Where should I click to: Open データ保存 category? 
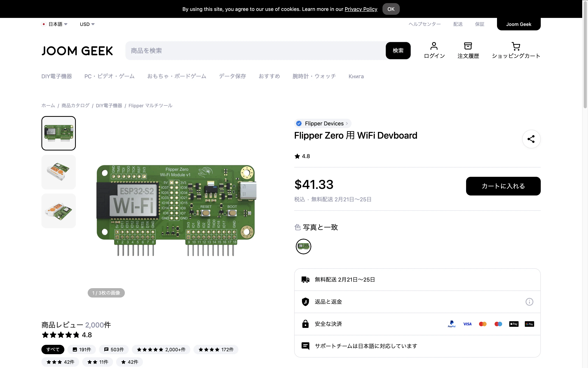(233, 76)
